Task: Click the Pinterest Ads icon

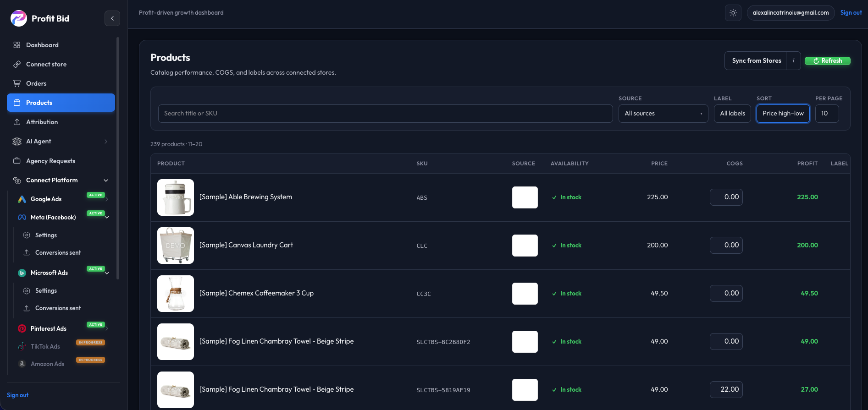Action: tap(22, 328)
